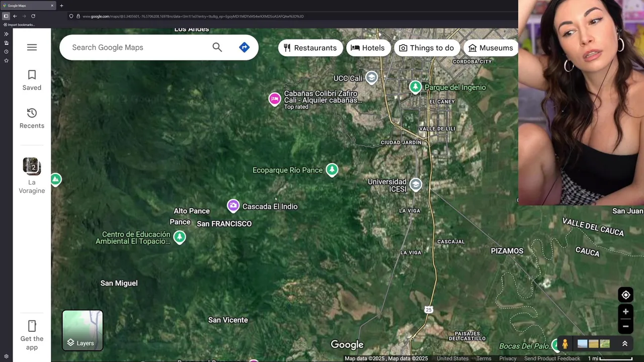Toggle the browser sidebar button

[6, 16]
